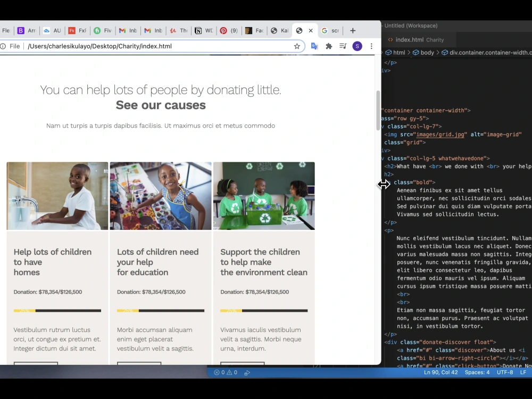Bookmark this page with the star icon
532x399 pixels.
[297, 46]
